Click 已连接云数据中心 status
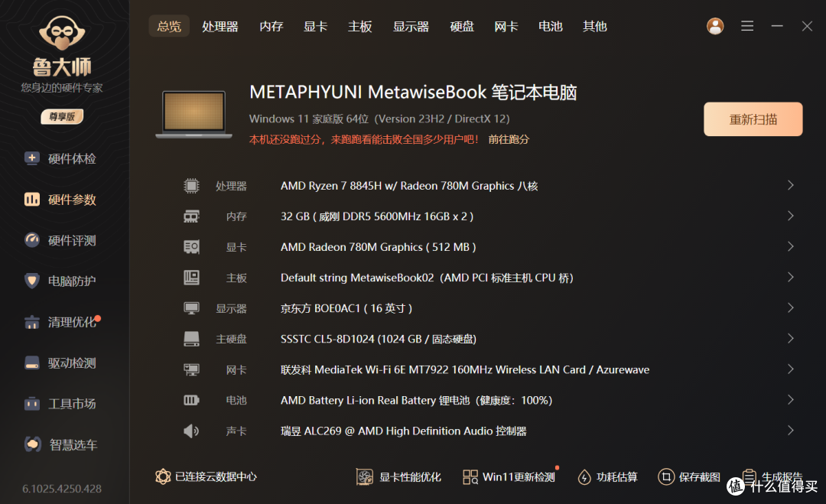The height and width of the screenshot is (504, 826). point(206,476)
